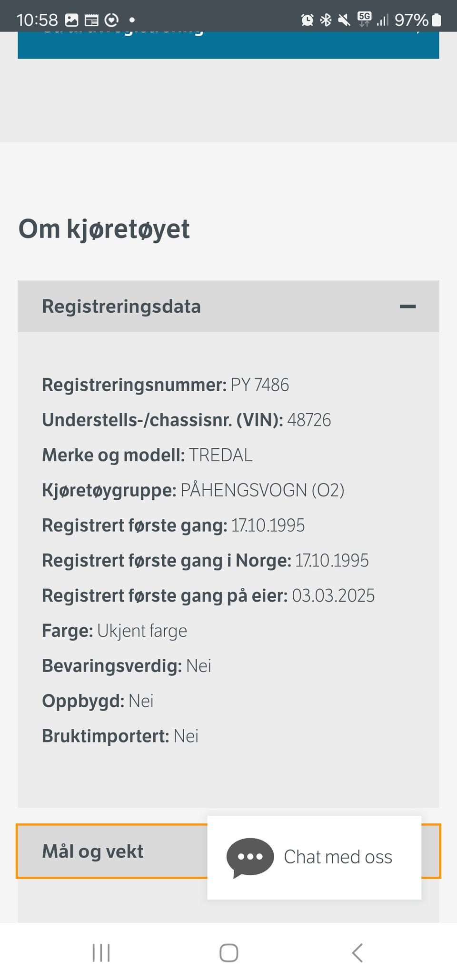Tap the alarm clock status icon
This screenshot has height=980, width=457.
pos(307,20)
